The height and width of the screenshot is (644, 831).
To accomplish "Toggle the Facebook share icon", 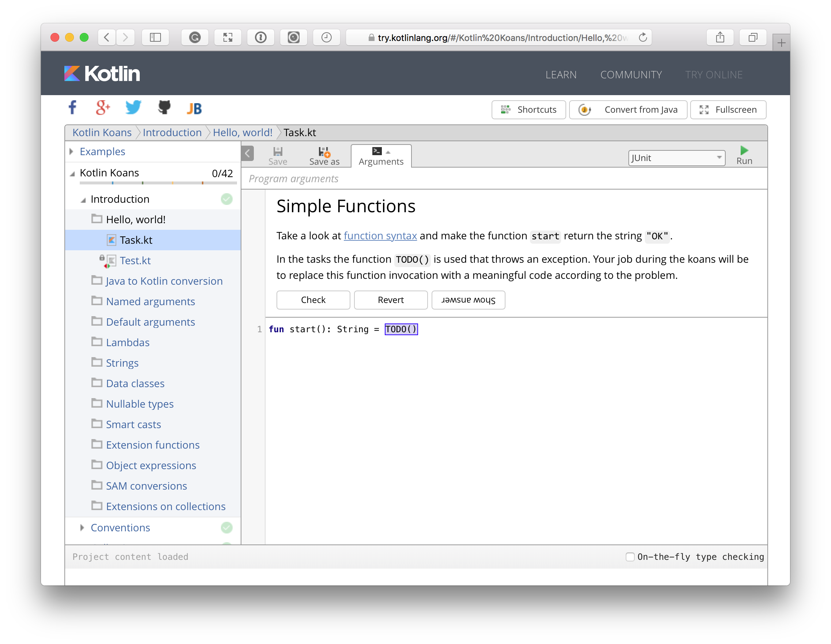I will [x=72, y=108].
